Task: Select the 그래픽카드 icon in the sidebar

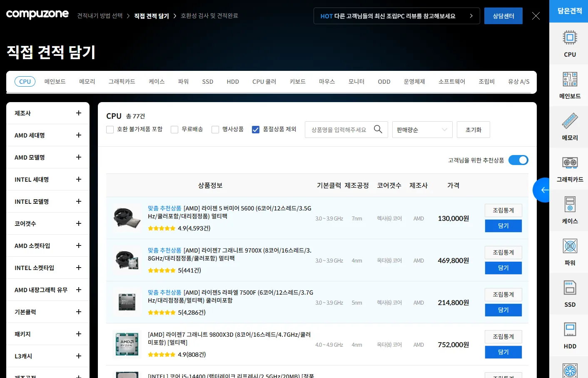Action: 569,168
